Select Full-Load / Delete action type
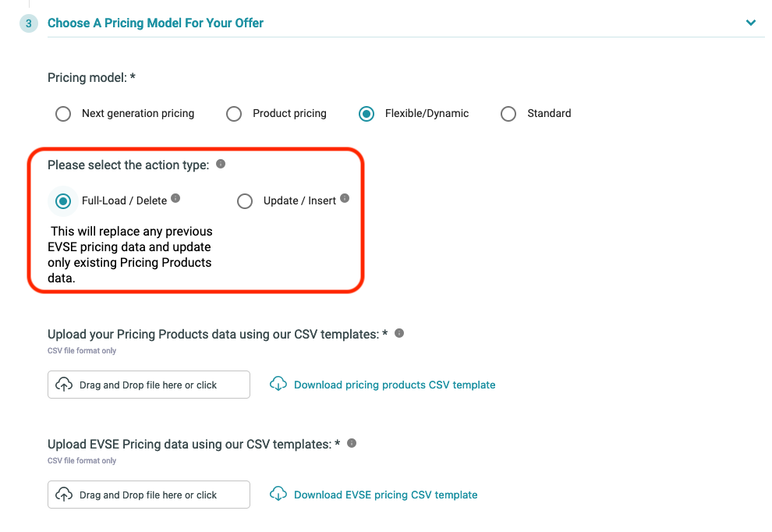This screenshot has height=532, width=772. coord(63,201)
